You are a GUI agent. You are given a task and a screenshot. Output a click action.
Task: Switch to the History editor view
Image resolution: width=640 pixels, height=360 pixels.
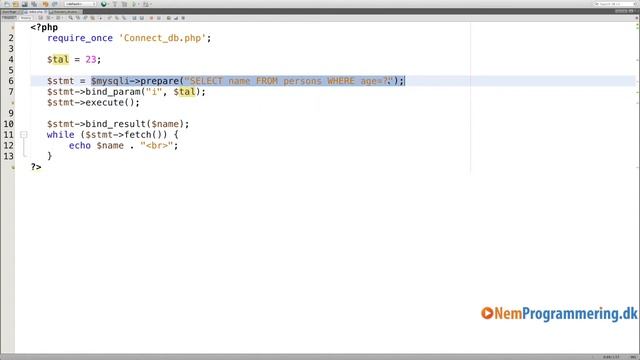[26, 18]
